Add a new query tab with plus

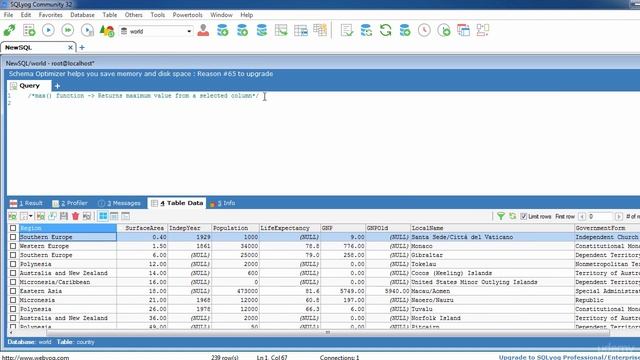pyautogui.click(x=57, y=86)
